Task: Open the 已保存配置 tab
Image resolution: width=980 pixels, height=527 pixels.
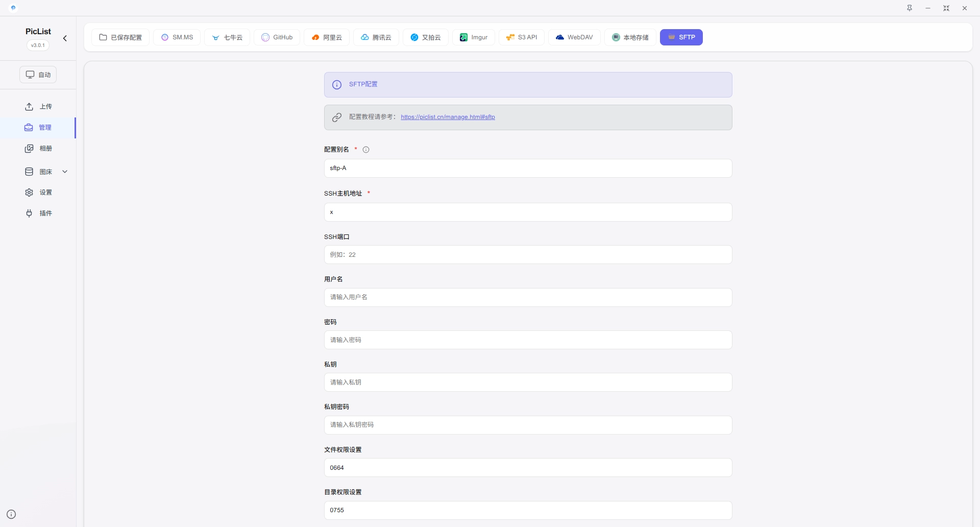Action: [120, 37]
